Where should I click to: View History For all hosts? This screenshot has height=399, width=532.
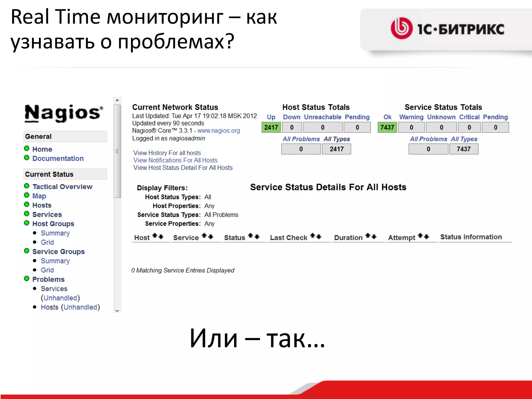(x=167, y=153)
